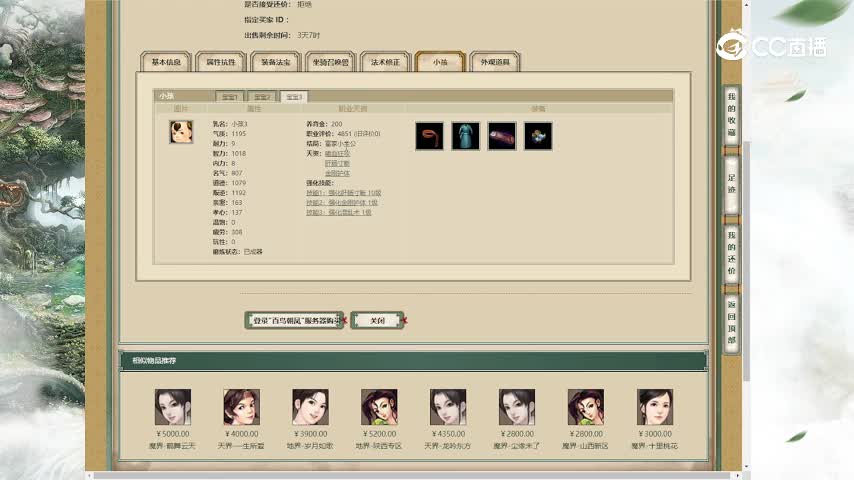The image size is (854, 480).
Task: Open 我的还价 in the side panel
Action: 731,253
